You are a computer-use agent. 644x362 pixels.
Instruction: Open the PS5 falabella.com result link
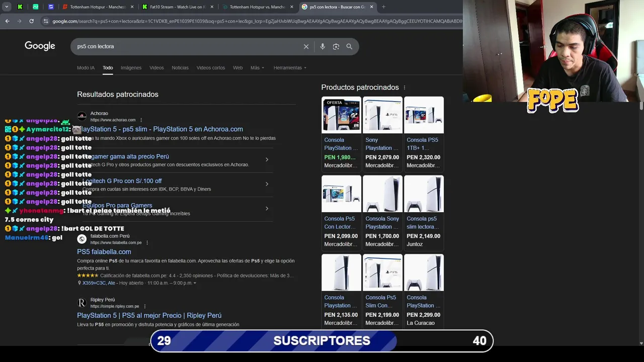tap(104, 252)
